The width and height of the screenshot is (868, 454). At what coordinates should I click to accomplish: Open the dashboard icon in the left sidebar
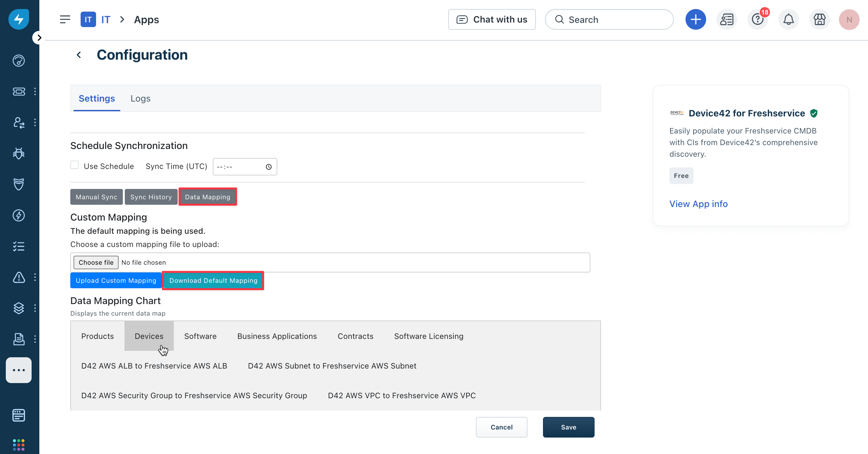[x=18, y=61]
